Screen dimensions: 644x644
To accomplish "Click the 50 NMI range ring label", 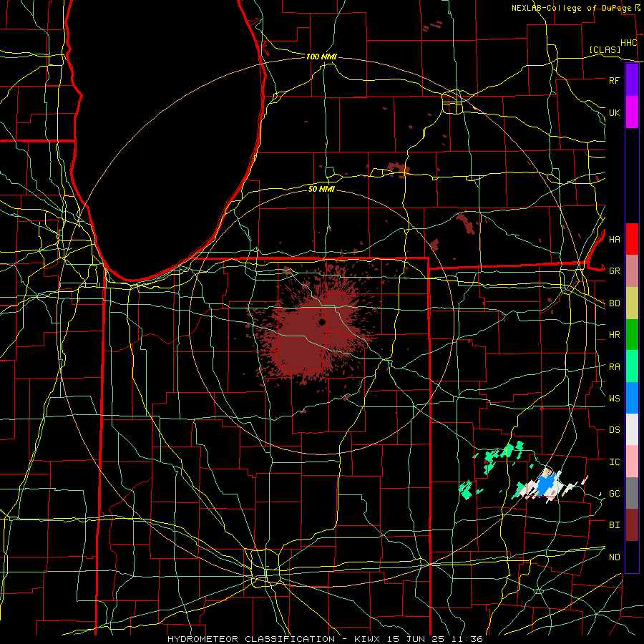I will [321, 189].
